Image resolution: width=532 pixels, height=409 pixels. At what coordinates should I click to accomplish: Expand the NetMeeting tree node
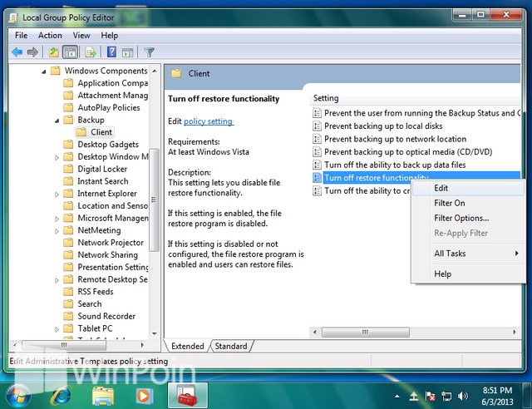click(x=57, y=231)
